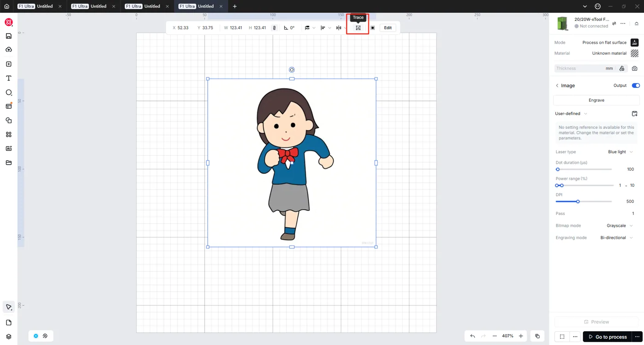Click the auto-measure thickness icon

coord(622,69)
